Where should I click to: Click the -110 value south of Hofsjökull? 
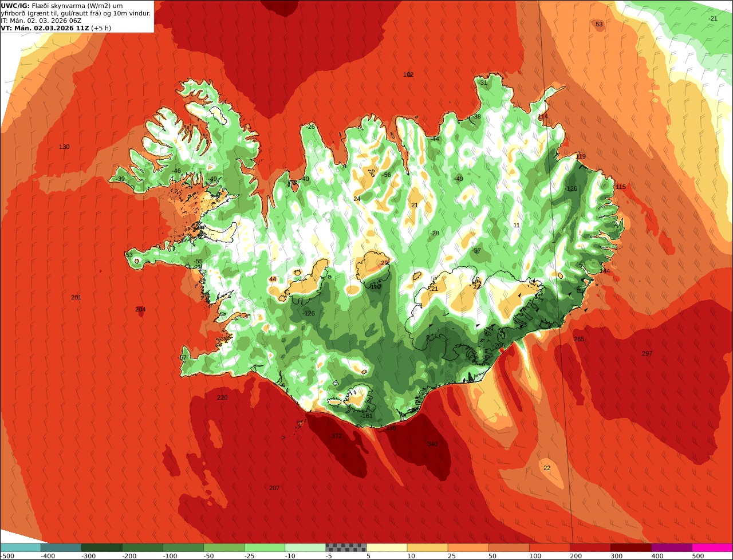(x=375, y=287)
